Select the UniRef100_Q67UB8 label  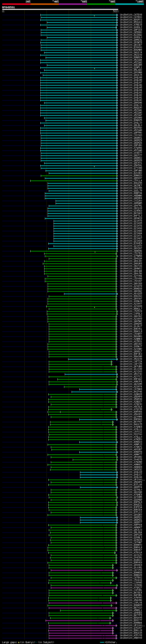(131, 366)
